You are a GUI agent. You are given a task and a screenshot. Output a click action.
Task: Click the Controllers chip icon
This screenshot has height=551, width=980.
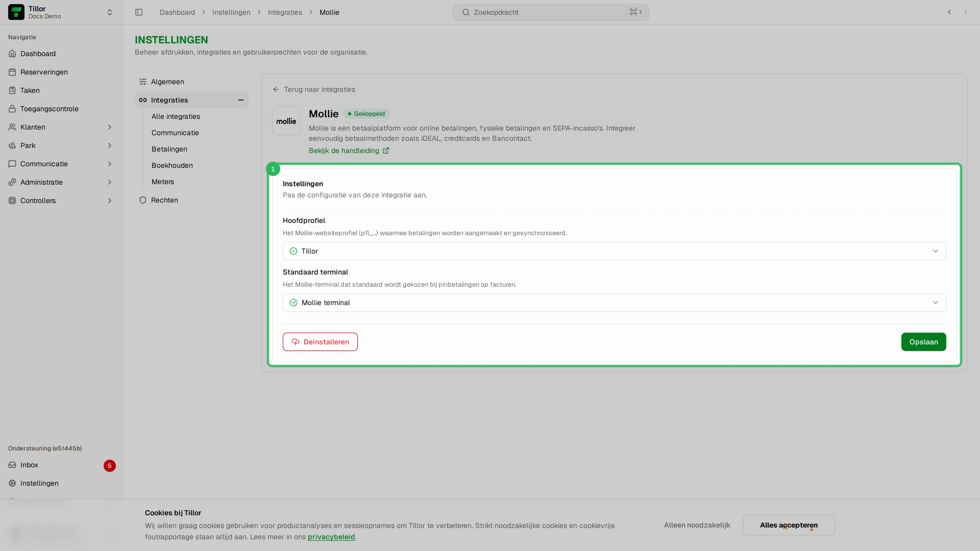point(12,201)
